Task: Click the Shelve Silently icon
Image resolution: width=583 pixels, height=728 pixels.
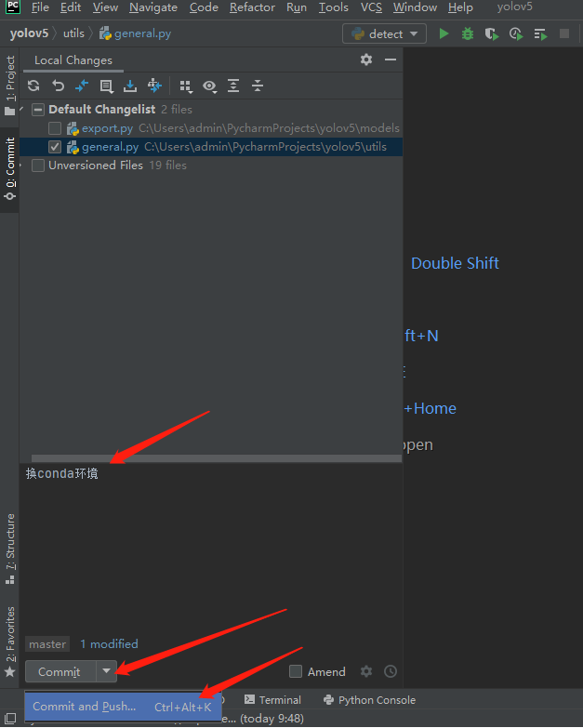Action: (x=130, y=86)
